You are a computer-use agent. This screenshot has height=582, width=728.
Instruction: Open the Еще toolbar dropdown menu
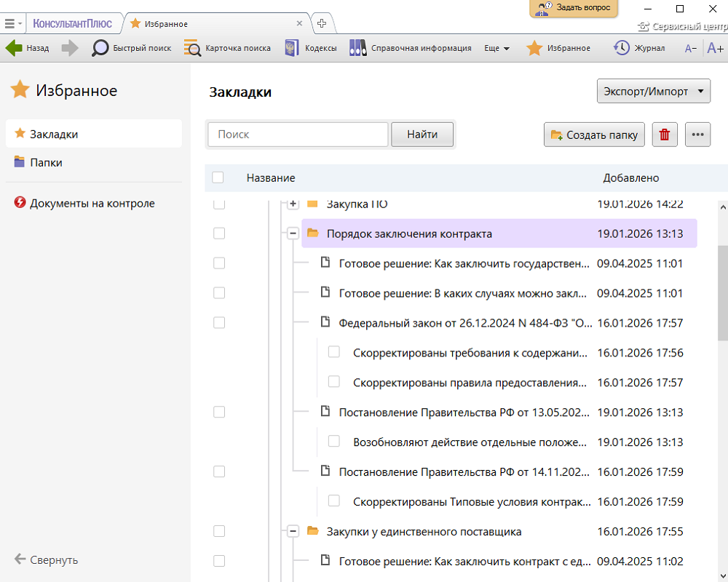pyautogui.click(x=496, y=48)
